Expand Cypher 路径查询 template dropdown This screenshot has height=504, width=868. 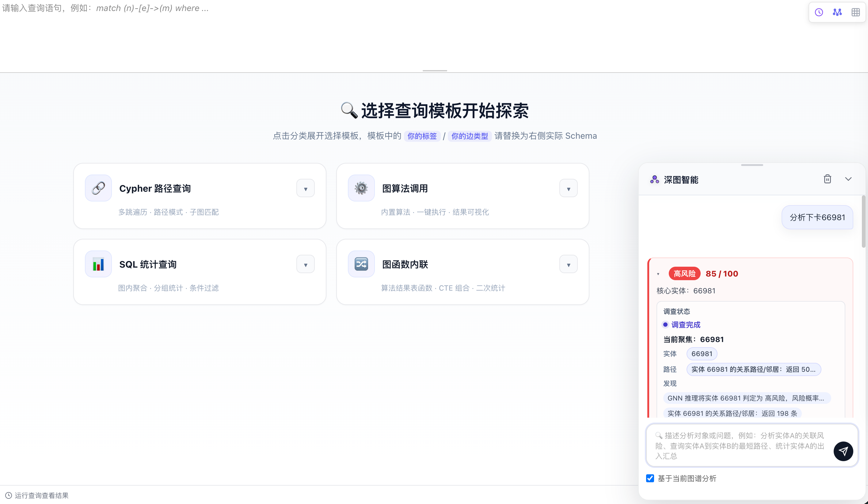tap(306, 188)
